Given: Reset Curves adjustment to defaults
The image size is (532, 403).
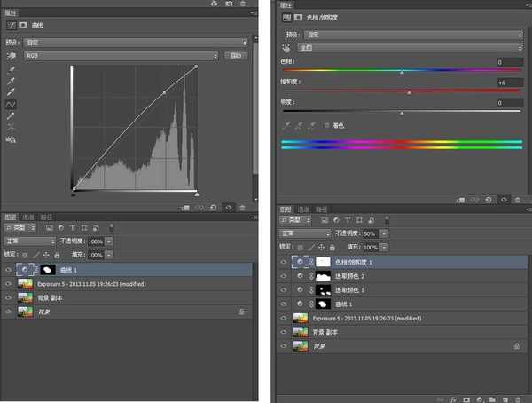Looking at the screenshot, I should coord(214,207).
